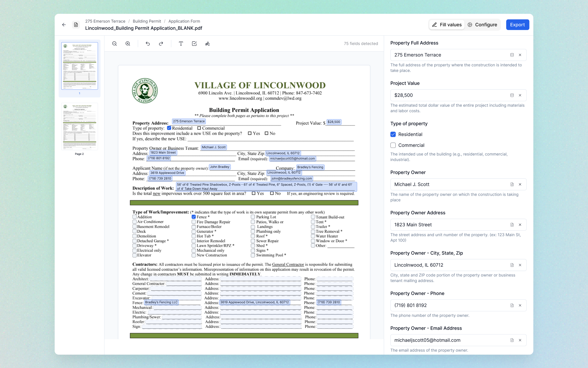
Task: Open Application Form breadcrumb
Action: [184, 21]
